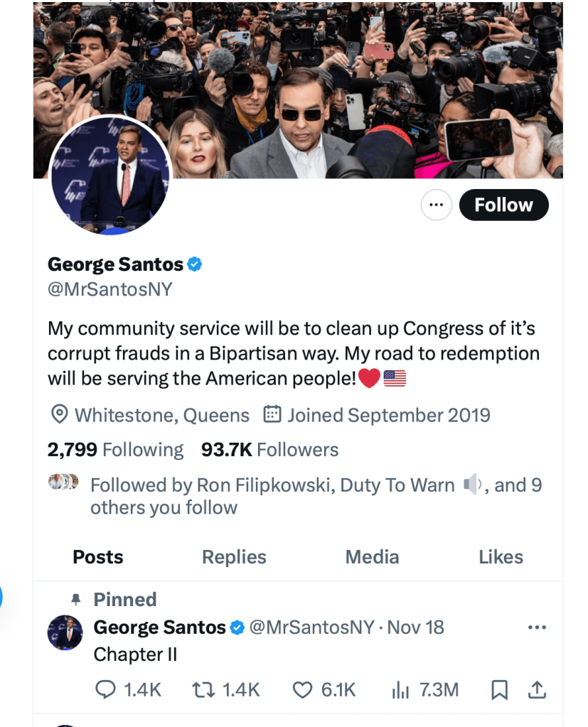Switch to the Replies tab

234,557
